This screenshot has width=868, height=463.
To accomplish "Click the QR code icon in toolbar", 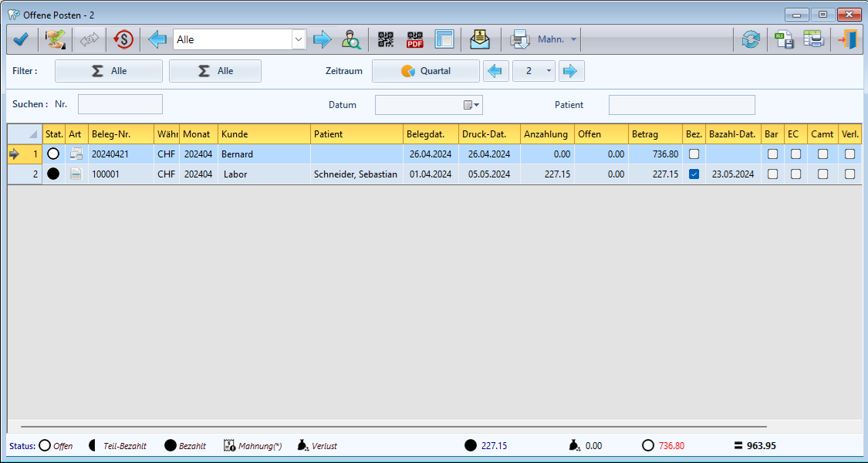I will [x=386, y=39].
